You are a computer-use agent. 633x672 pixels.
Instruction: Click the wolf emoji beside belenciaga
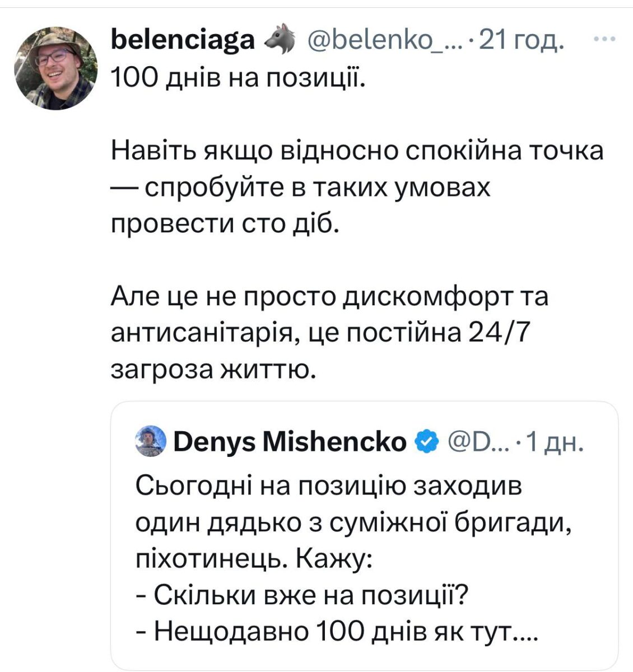(x=278, y=40)
